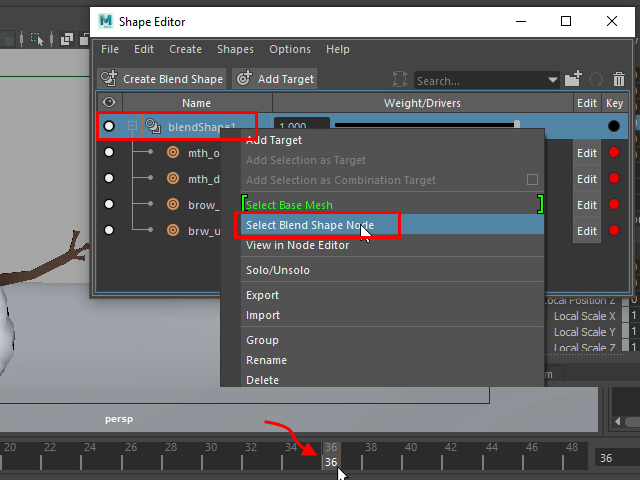This screenshot has height=480, width=640.
Task: Toggle visibility circle of mth_o target
Action: pos(109,153)
